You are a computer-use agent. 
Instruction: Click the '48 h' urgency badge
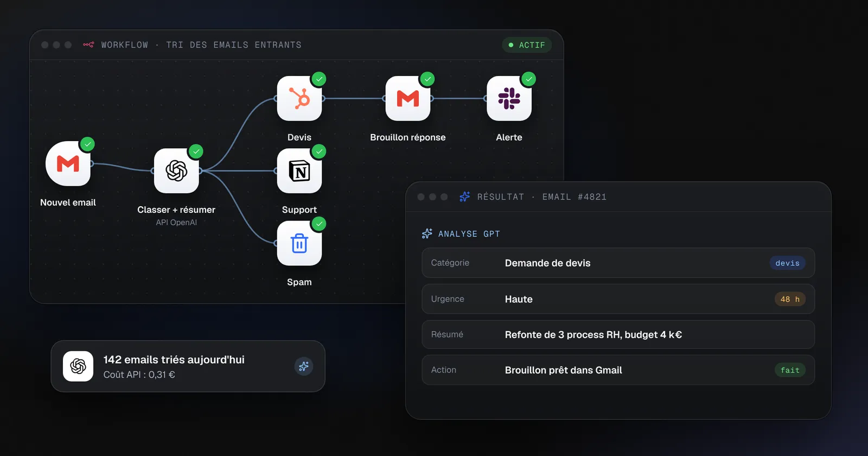coord(790,299)
